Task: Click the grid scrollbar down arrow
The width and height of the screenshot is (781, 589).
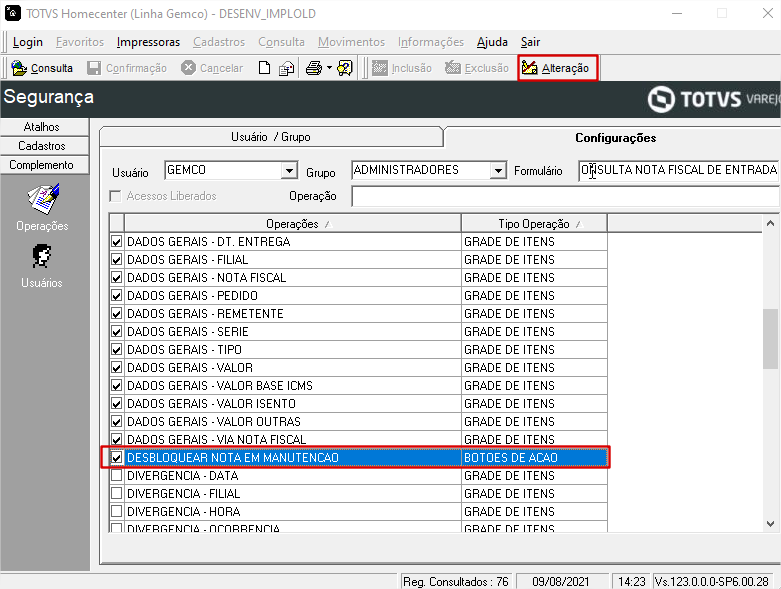Action: pyautogui.click(x=770, y=524)
